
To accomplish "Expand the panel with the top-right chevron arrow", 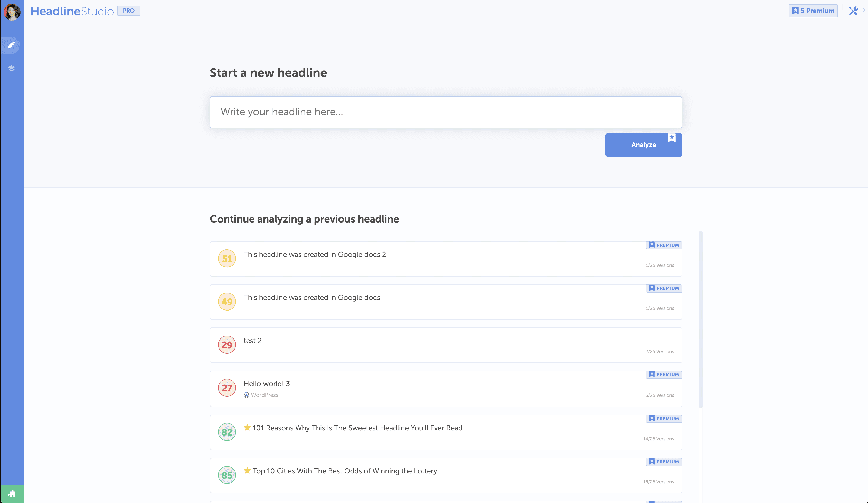I will (x=864, y=10).
